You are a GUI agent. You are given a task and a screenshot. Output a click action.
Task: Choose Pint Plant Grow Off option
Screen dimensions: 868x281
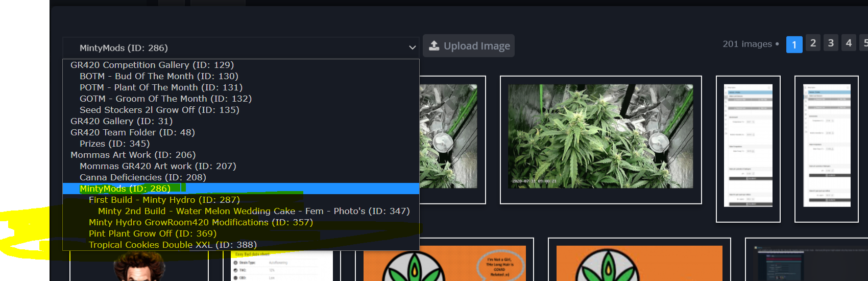[152, 233]
